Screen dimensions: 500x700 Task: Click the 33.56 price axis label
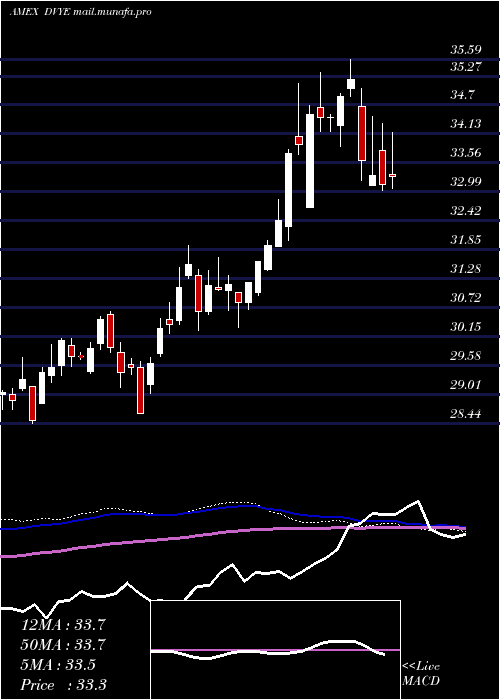coord(466,153)
